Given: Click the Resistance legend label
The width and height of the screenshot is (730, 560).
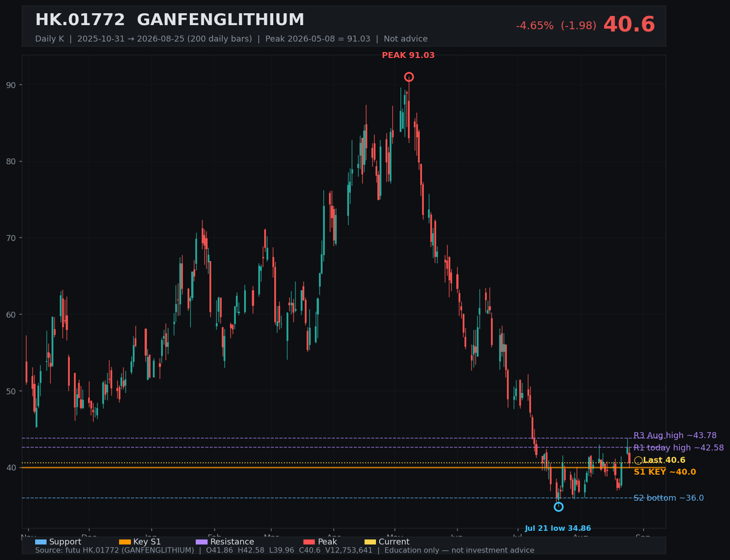Looking at the screenshot, I should (232, 542).
